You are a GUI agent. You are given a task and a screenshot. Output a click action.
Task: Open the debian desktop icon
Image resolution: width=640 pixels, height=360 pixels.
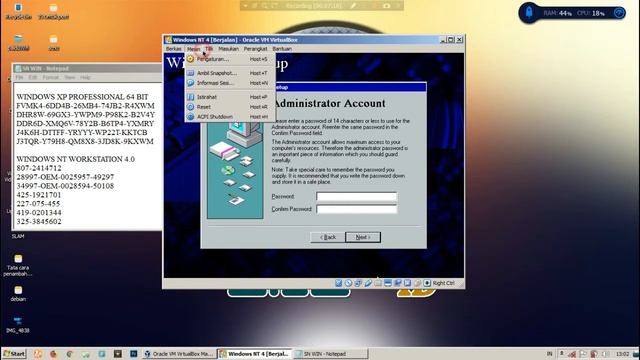pos(18,293)
